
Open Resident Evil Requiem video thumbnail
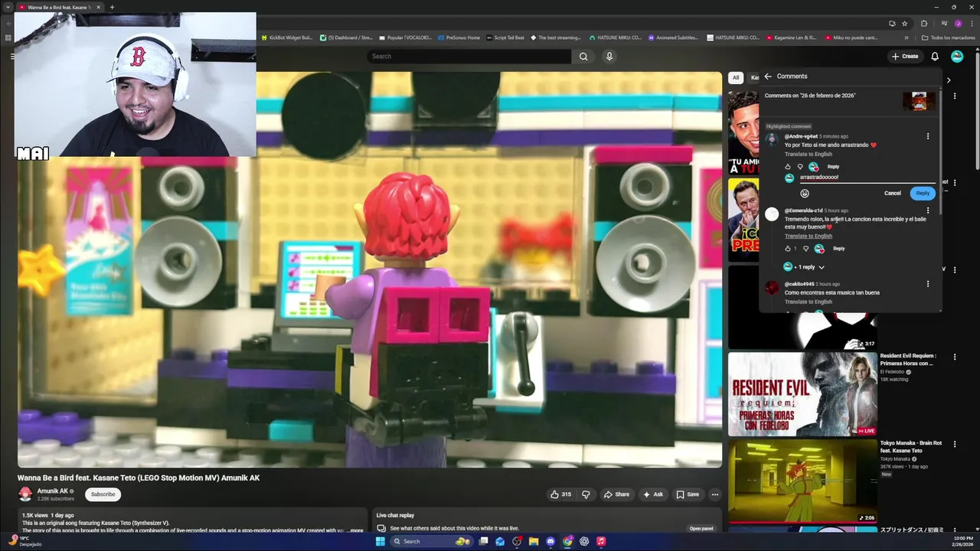tap(802, 394)
